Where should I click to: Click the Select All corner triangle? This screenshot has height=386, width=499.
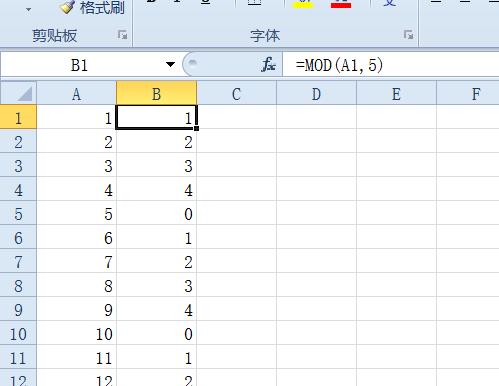click(18, 93)
